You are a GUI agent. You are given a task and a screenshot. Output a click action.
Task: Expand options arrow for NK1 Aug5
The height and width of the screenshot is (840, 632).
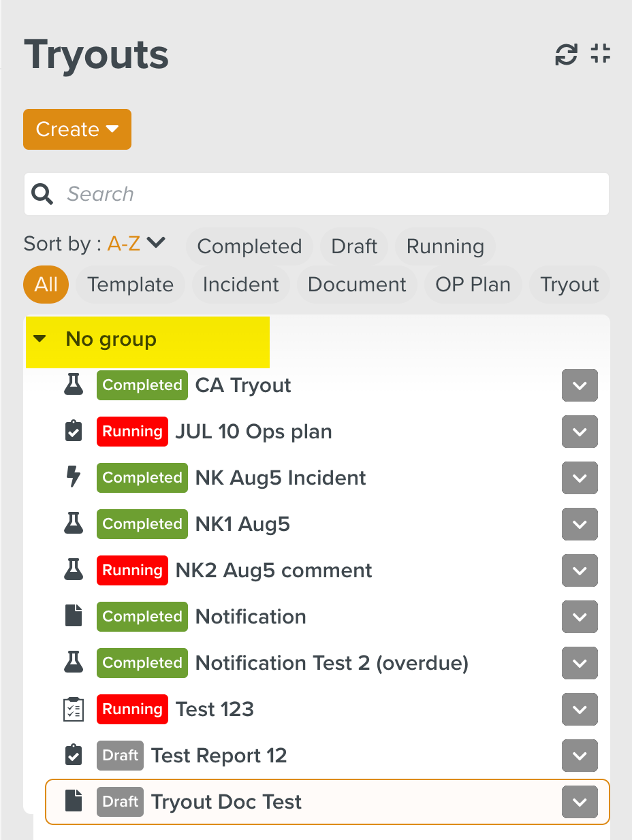click(580, 524)
